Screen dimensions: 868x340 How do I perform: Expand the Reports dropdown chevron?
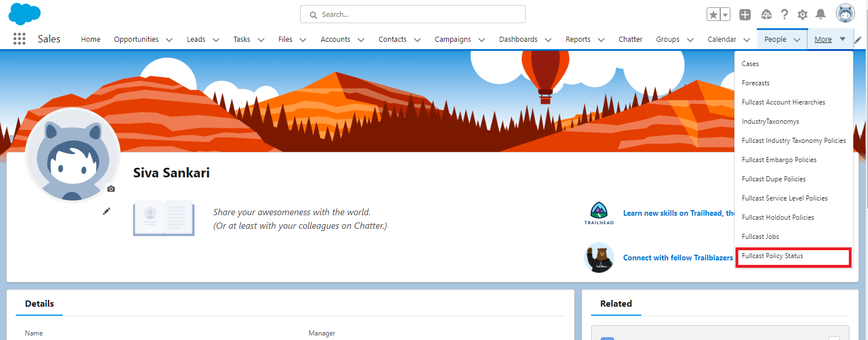click(601, 40)
